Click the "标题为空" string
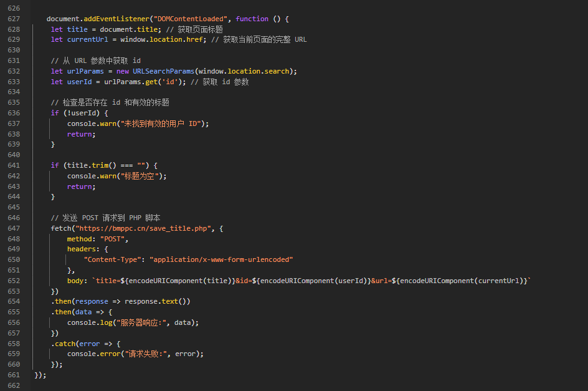Viewport: 588px width, 391px height. coord(139,176)
